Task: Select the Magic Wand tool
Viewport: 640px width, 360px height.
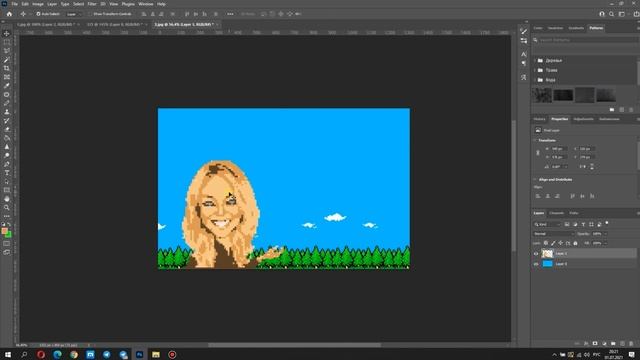Action: (7, 60)
